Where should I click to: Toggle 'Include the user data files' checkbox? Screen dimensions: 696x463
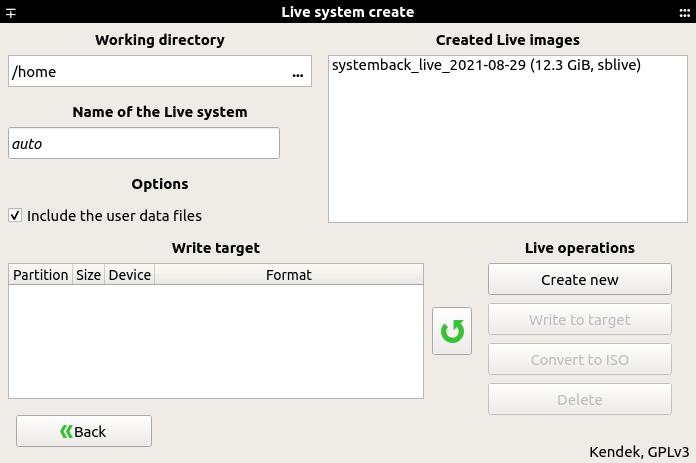coord(15,216)
